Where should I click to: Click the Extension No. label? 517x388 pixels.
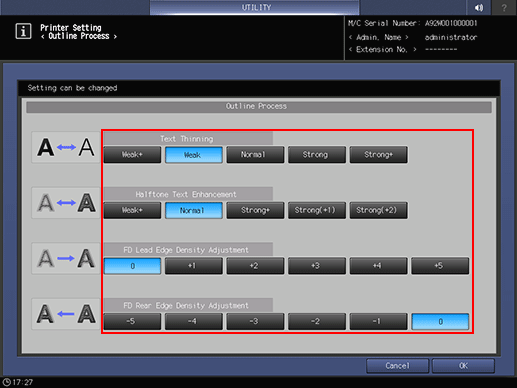pyautogui.click(x=383, y=50)
